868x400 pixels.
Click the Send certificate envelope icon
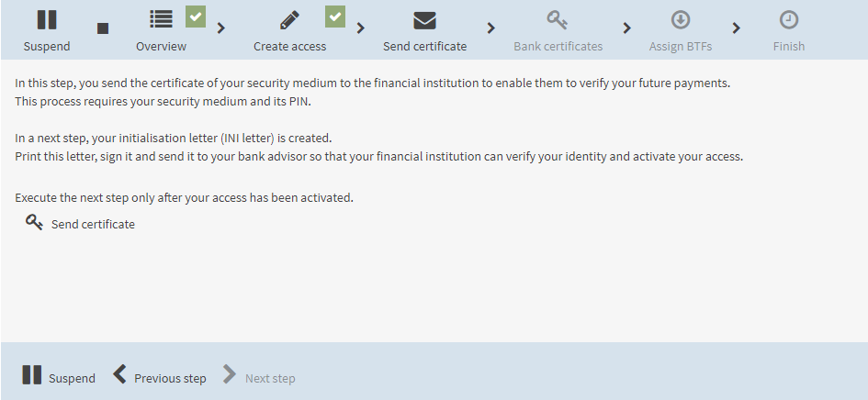[x=424, y=20]
